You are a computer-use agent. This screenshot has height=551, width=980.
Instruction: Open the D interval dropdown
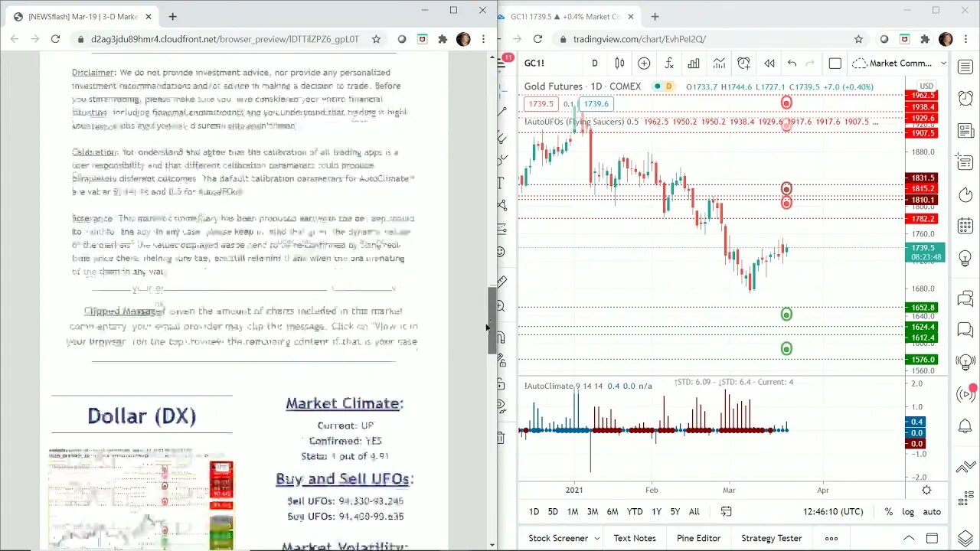coord(594,64)
